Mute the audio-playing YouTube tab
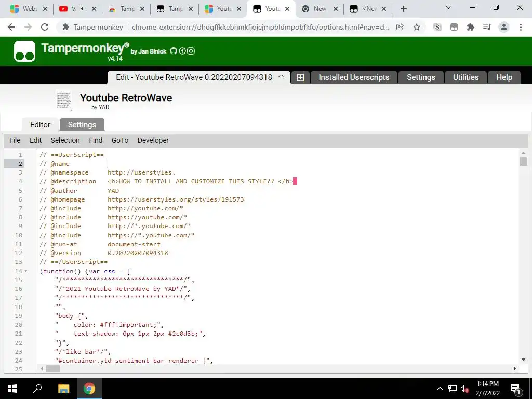The width and height of the screenshot is (532, 399). tap(83, 9)
